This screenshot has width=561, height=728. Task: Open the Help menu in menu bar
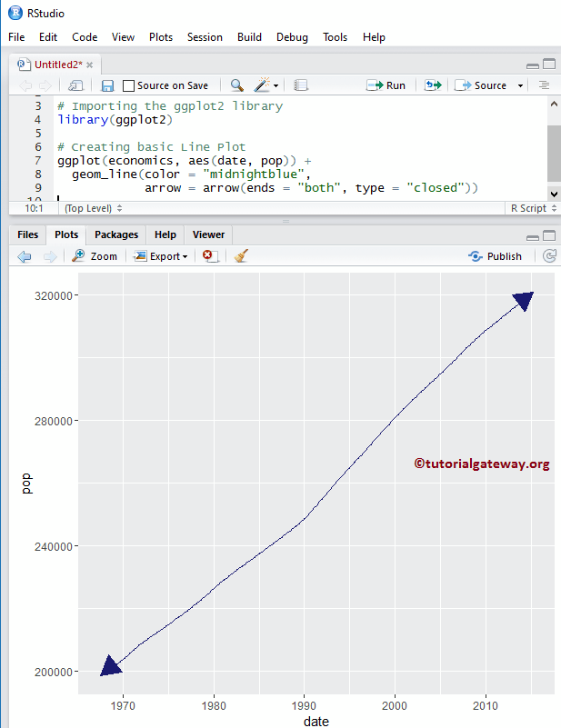[374, 37]
